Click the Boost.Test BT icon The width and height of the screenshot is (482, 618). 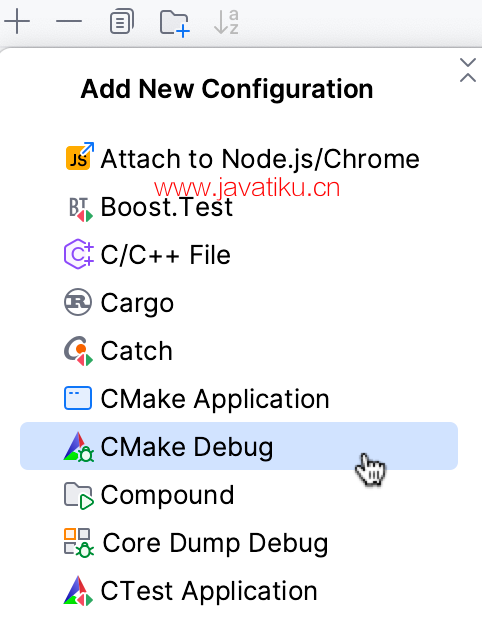coord(79,208)
